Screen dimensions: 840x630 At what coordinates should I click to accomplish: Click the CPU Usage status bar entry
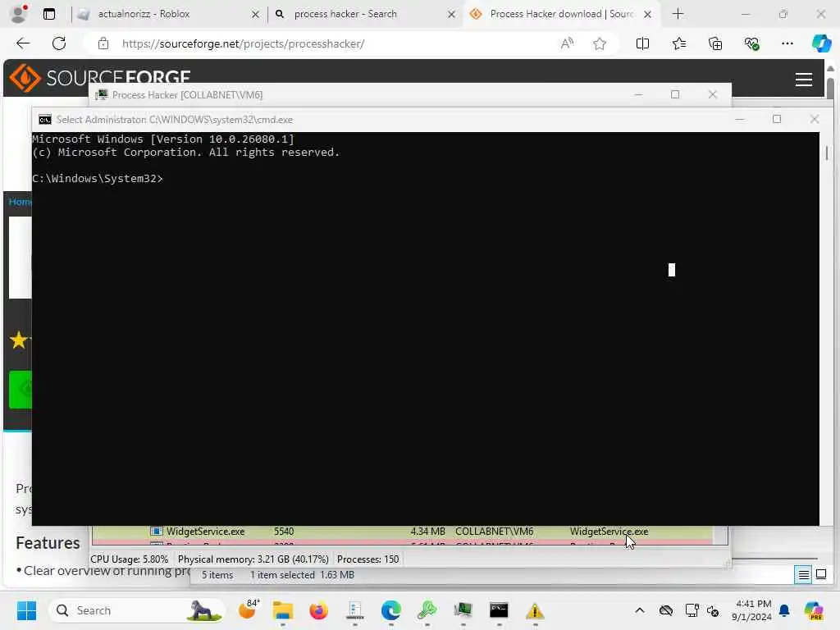click(x=129, y=559)
